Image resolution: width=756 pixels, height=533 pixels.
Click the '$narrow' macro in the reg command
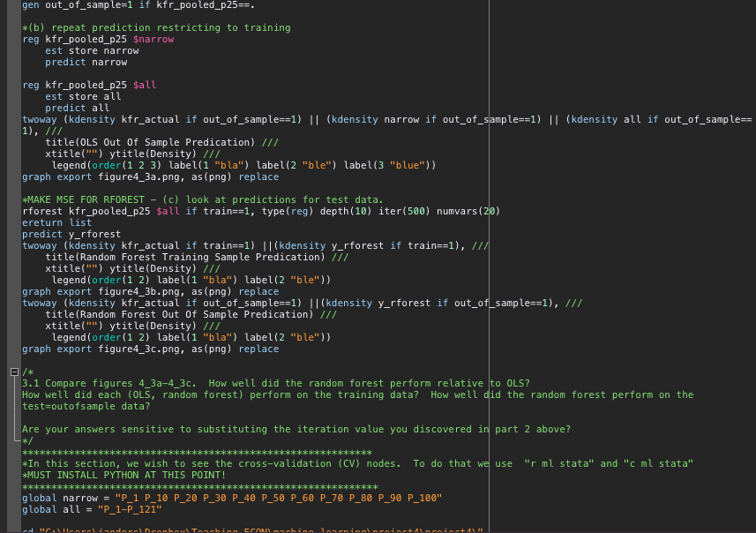(153, 39)
